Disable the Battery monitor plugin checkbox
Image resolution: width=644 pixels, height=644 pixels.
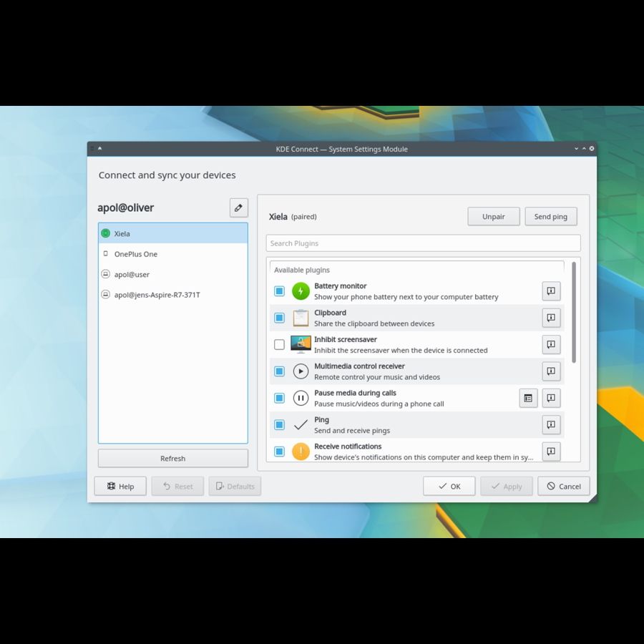pyautogui.click(x=279, y=291)
